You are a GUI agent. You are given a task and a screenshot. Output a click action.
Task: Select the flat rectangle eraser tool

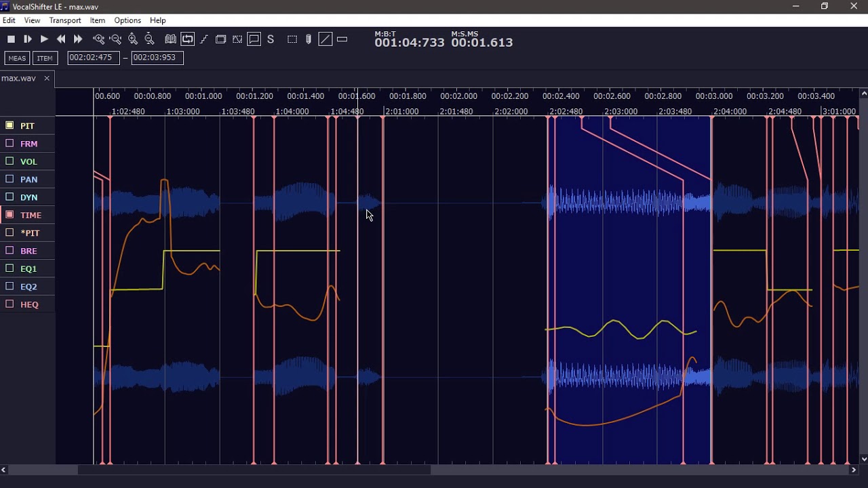pyautogui.click(x=342, y=39)
